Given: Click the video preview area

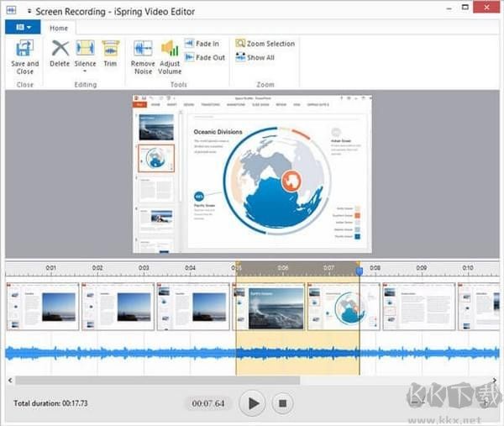Looking at the screenshot, I should click(x=252, y=174).
